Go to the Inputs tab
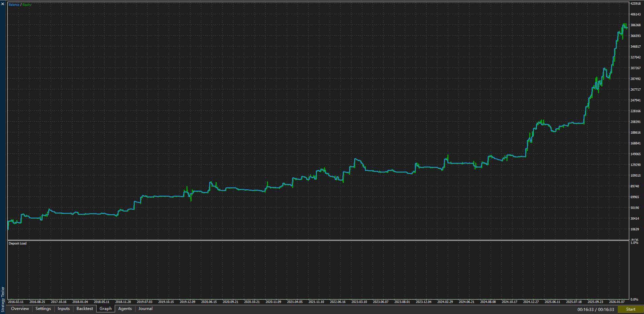 [x=64, y=309]
